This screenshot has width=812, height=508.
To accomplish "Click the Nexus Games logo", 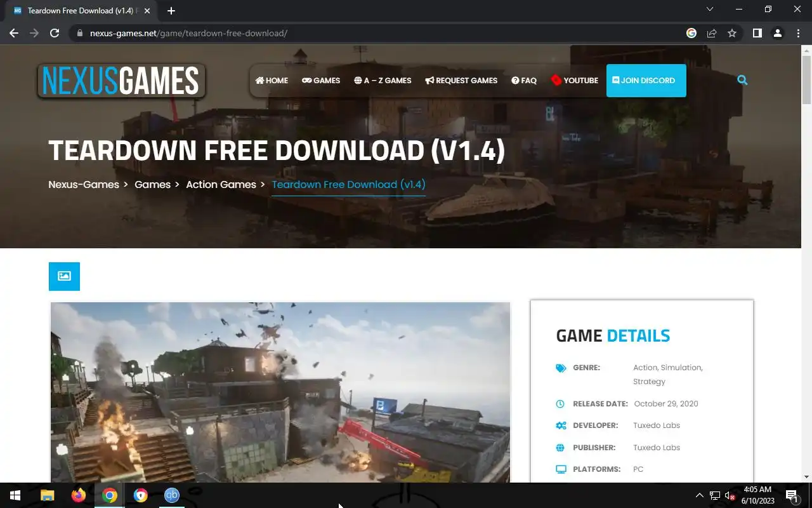I will pyautogui.click(x=121, y=81).
